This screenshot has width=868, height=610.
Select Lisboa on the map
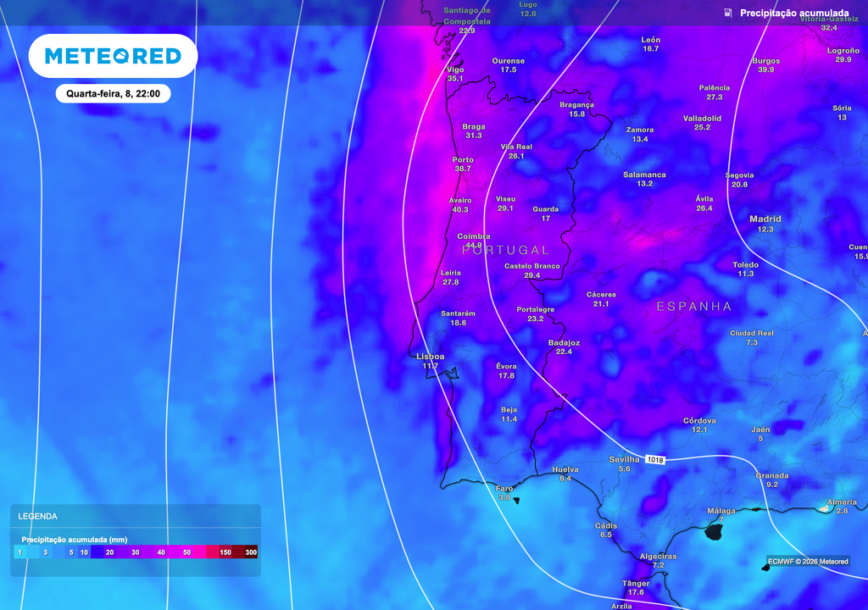tap(431, 357)
